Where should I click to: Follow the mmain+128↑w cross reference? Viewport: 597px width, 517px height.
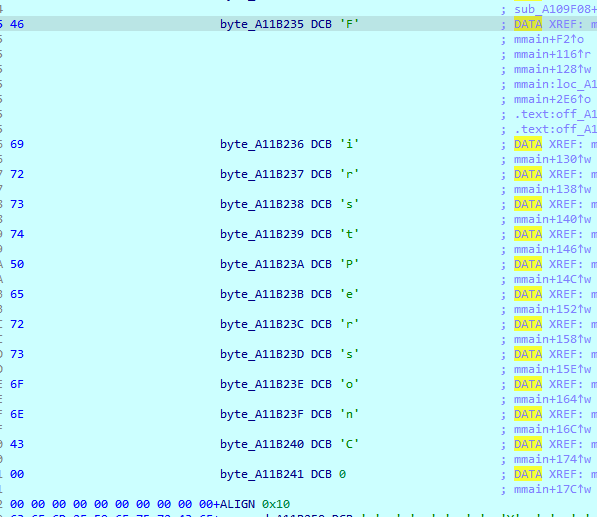click(x=552, y=69)
